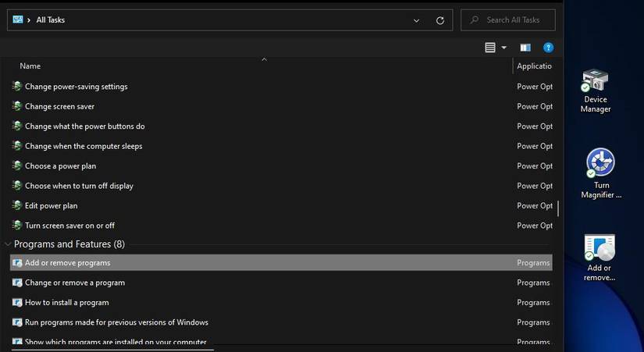644x352 pixels.
Task: Click Power Opt cell of Change screen saver
Action: click(535, 106)
